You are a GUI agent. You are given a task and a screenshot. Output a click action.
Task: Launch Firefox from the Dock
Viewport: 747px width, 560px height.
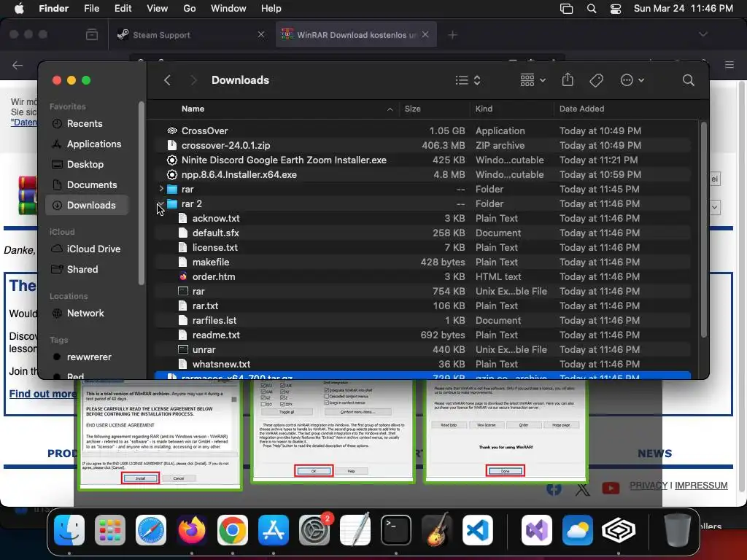[x=192, y=530]
